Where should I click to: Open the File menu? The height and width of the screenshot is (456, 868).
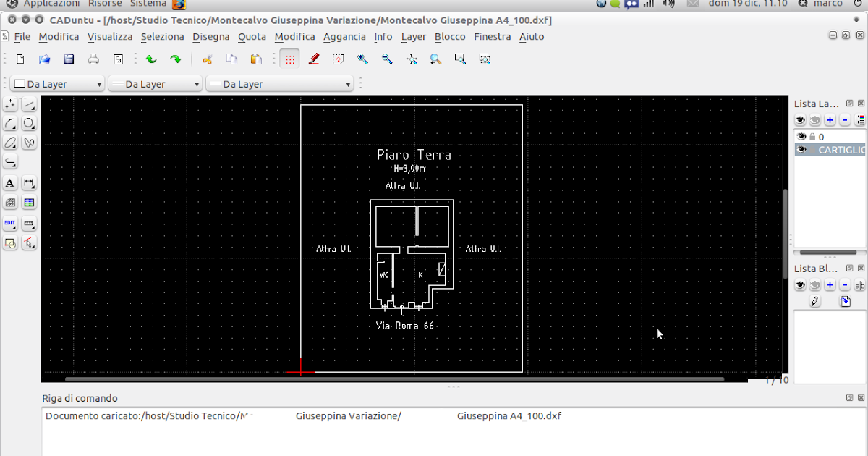[22, 36]
